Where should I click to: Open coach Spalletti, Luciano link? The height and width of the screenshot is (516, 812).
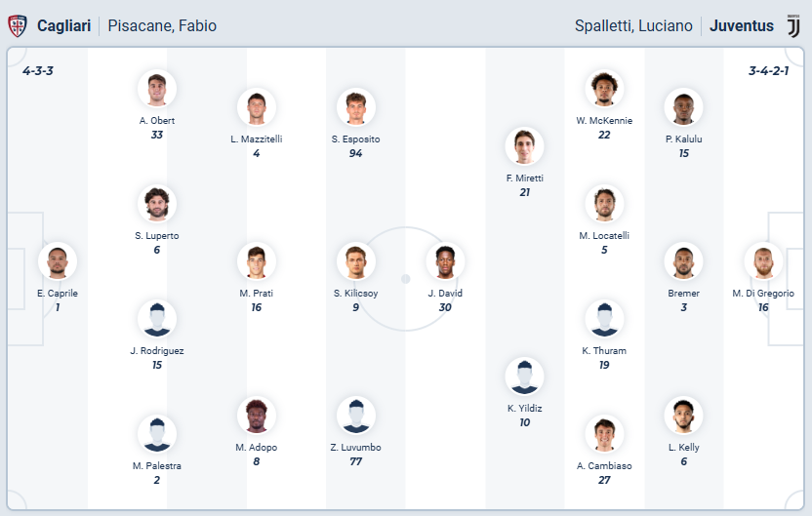pyautogui.click(x=633, y=25)
